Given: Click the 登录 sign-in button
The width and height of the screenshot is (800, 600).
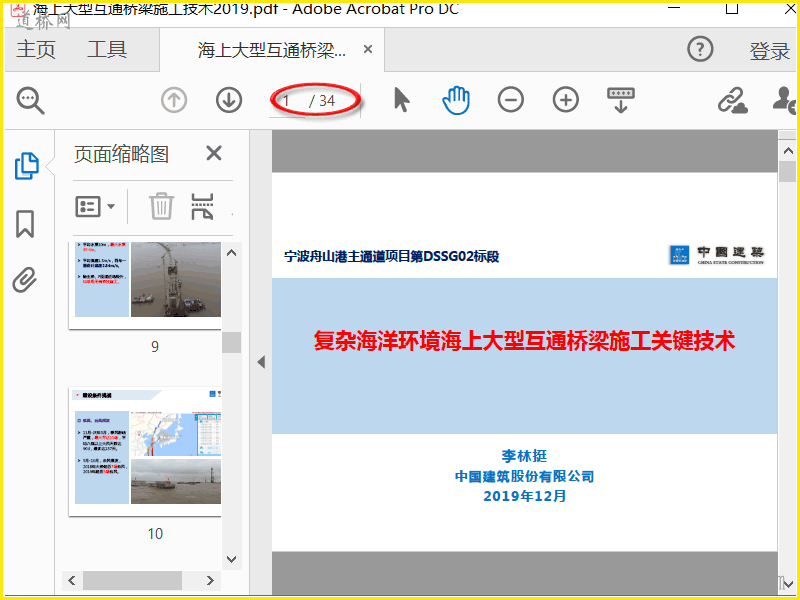Looking at the screenshot, I should click(769, 51).
